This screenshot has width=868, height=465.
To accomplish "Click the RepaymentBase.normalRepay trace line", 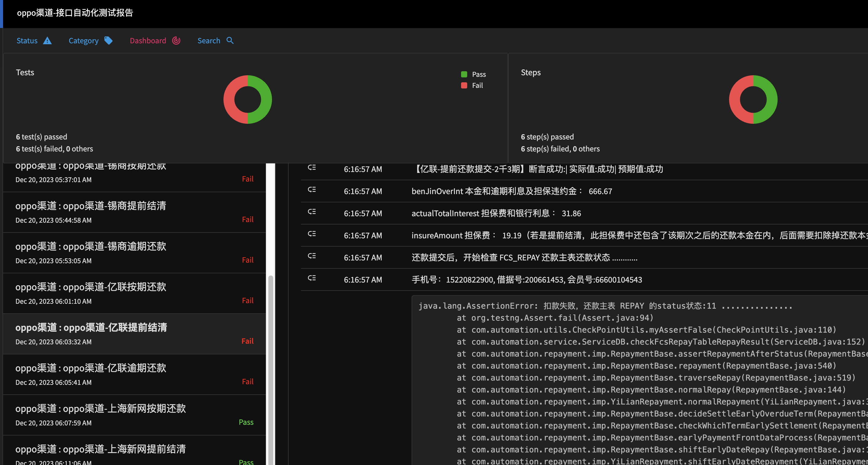I will click(651, 389).
